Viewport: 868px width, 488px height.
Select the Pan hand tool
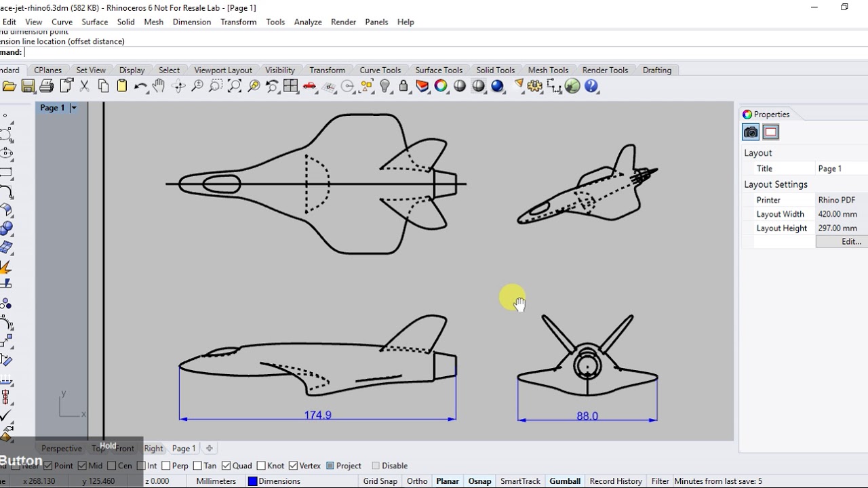click(159, 86)
